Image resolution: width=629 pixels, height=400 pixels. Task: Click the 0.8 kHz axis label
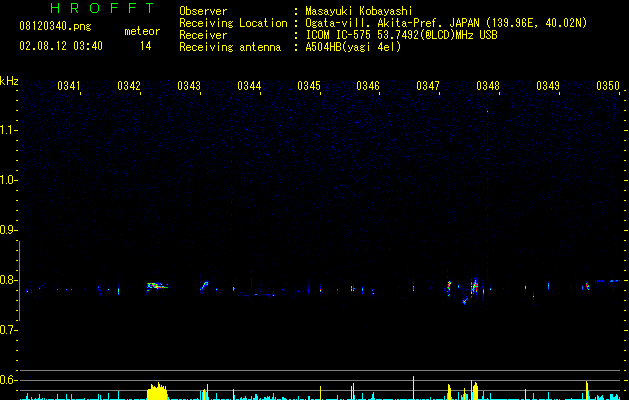click(8, 280)
